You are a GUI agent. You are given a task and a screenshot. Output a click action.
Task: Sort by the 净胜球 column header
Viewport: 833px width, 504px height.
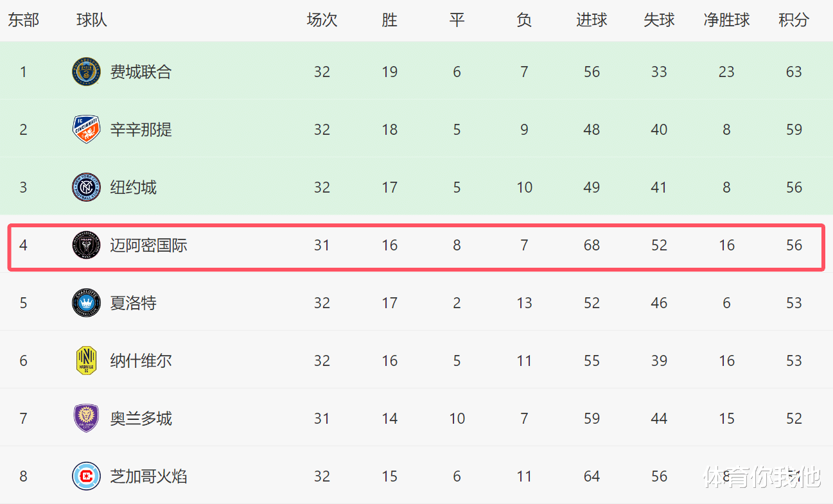click(726, 20)
